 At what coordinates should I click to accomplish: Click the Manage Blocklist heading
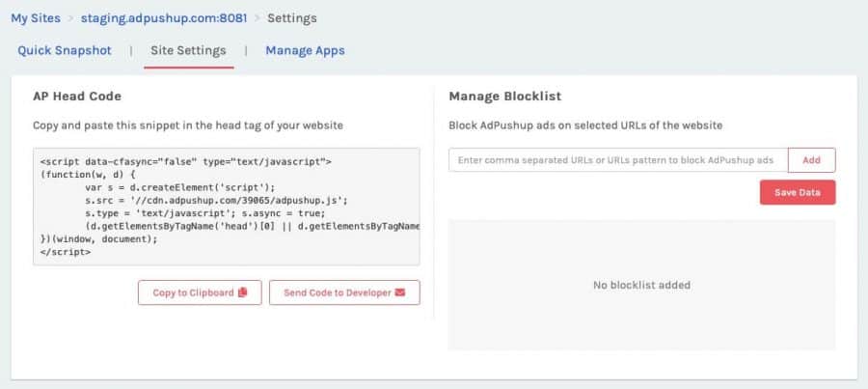pyautogui.click(x=504, y=96)
